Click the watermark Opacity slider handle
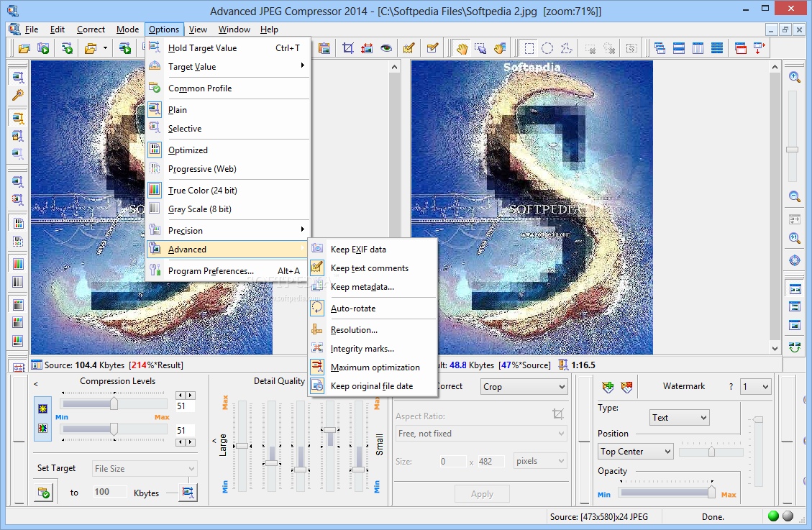 [711, 490]
